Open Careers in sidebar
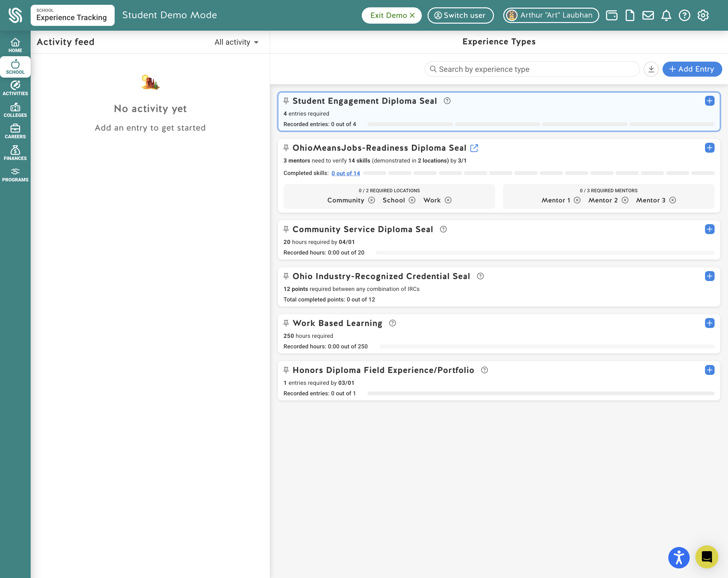 [x=15, y=132]
